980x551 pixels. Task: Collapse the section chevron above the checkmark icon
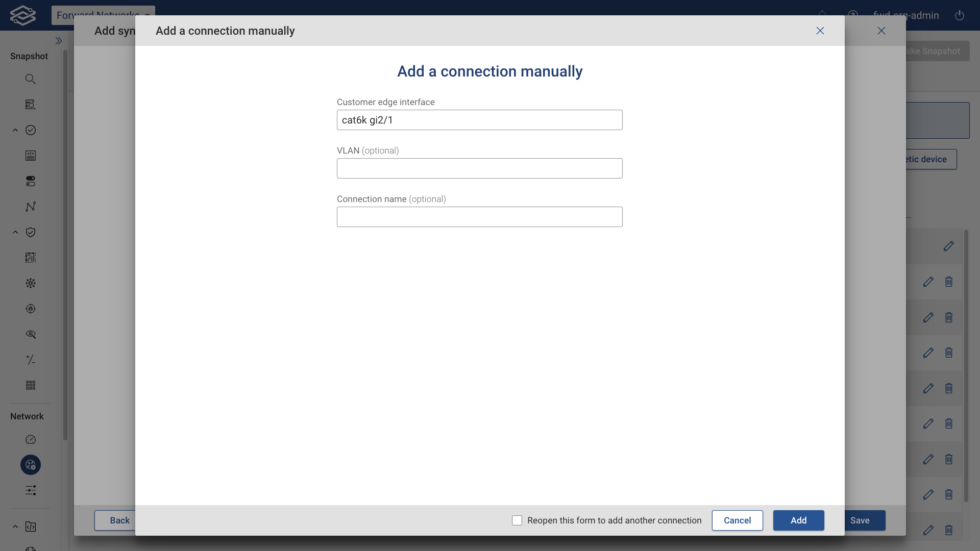(15, 130)
